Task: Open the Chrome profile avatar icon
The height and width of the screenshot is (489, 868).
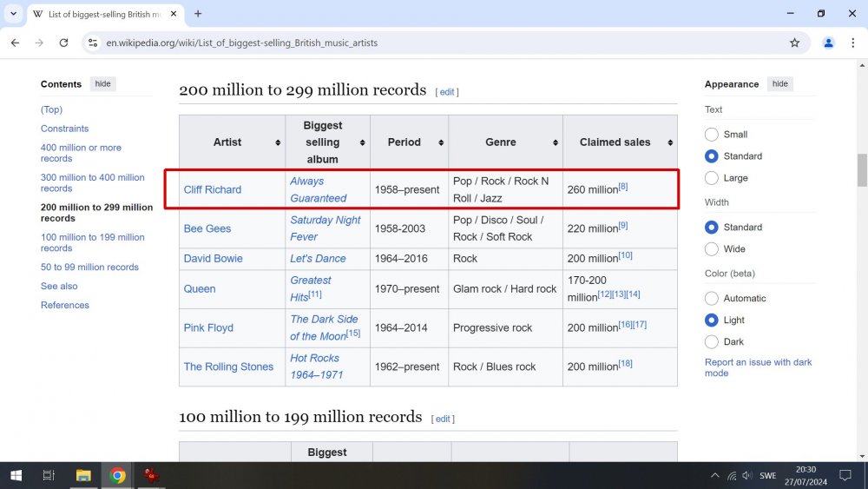Action: [828, 43]
